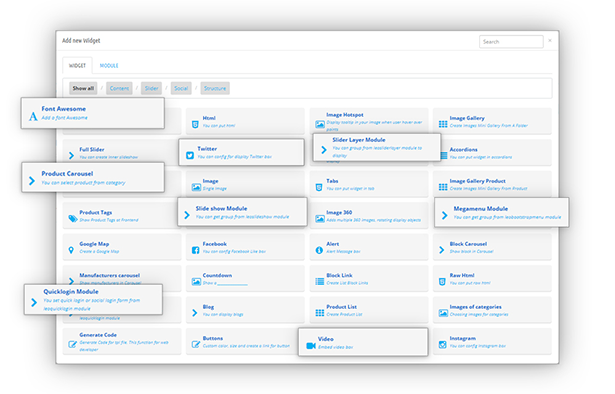Click the Slide show Module title text
Image resolution: width=615 pixels, height=394 pixels.
coord(221,209)
